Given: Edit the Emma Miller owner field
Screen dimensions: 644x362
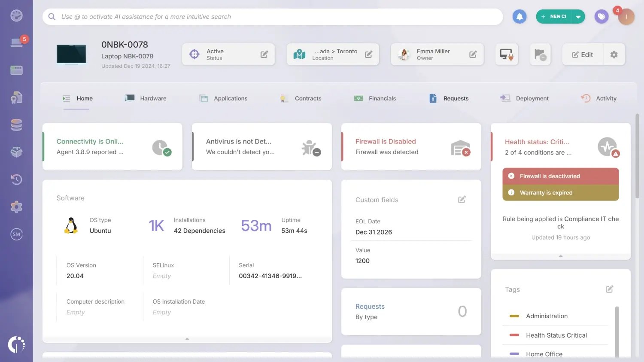Looking at the screenshot, I should (x=473, y=54).
